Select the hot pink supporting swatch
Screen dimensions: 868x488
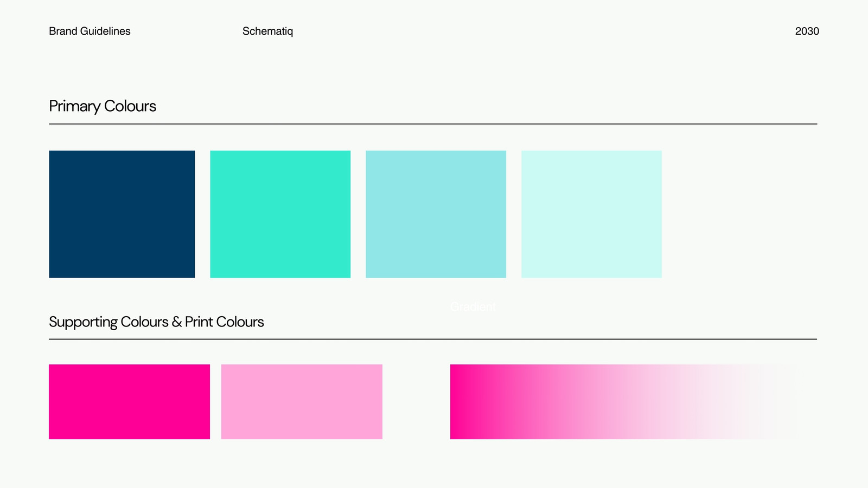(129, 402)
